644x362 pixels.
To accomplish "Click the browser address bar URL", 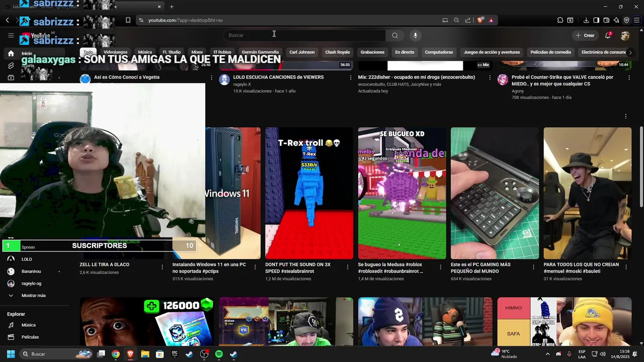I will click(185, 20).
